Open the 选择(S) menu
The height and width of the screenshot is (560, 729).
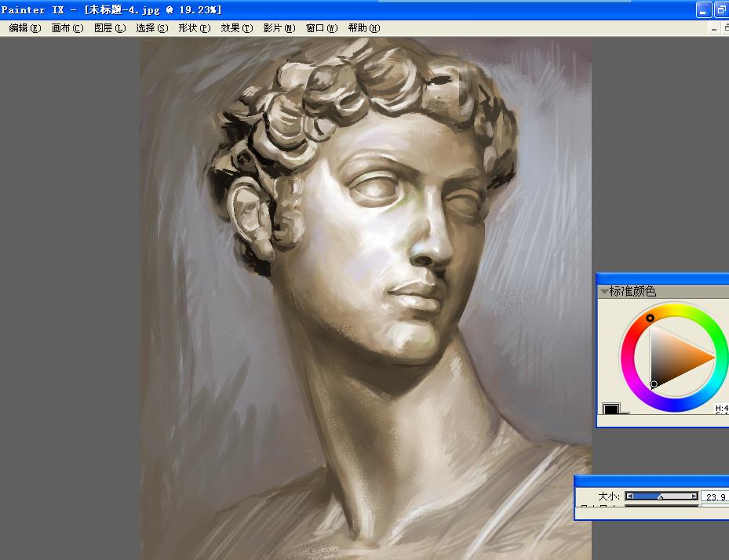152,28
